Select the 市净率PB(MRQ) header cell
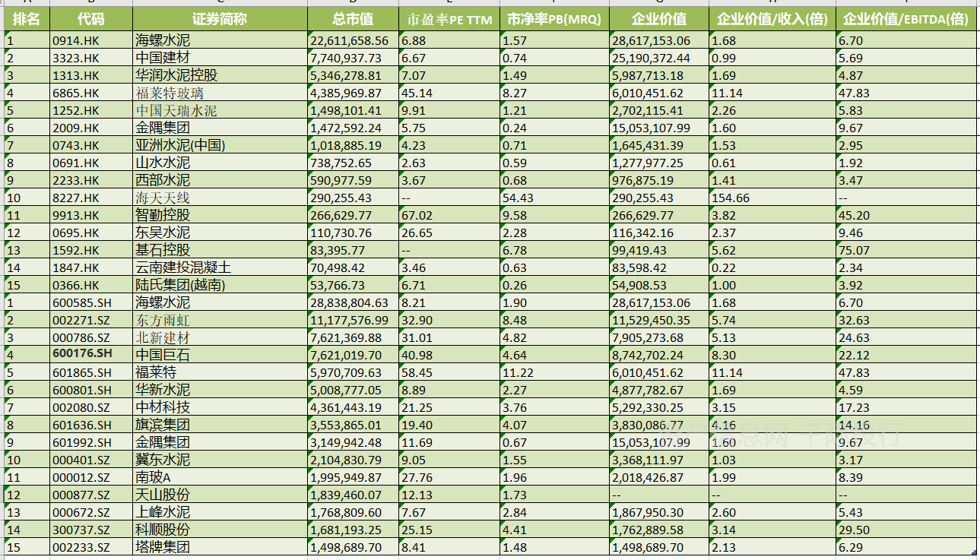980x560 pixels. pos(555,19)
